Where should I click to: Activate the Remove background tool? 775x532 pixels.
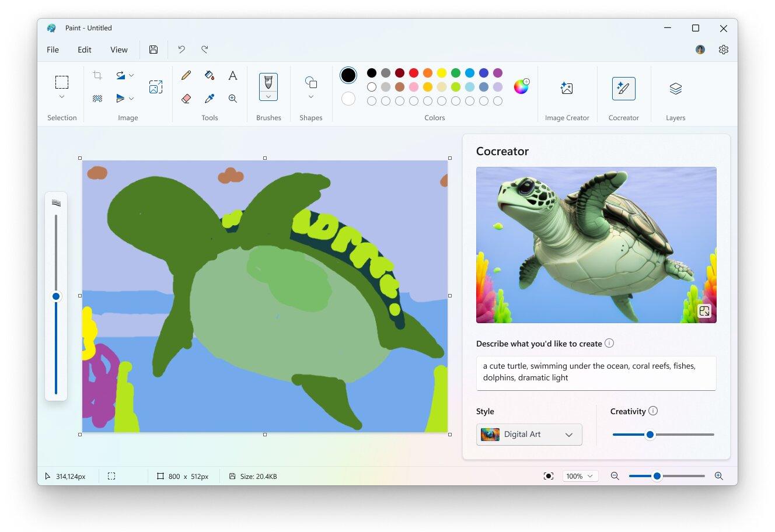pyautogui.click(x=97, y=99)
